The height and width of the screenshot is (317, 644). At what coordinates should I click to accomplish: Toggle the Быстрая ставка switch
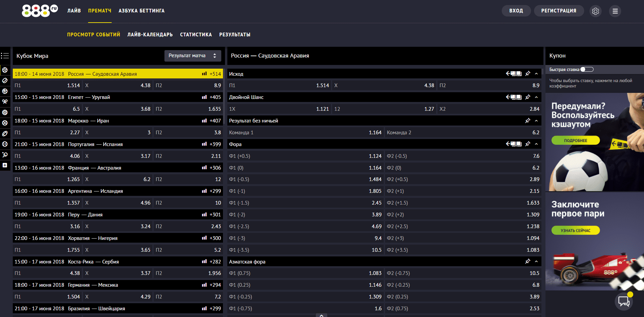coord(587,69)
